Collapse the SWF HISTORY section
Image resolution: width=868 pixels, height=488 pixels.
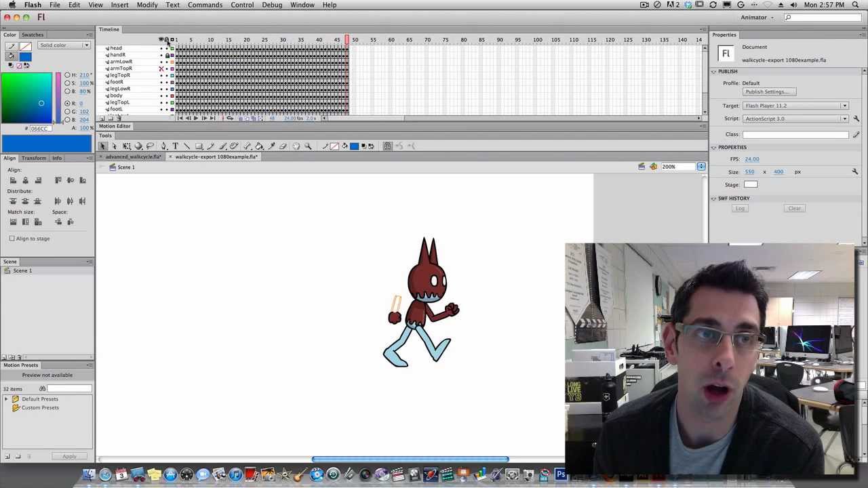pyautogui.click(x=713, y=199)
